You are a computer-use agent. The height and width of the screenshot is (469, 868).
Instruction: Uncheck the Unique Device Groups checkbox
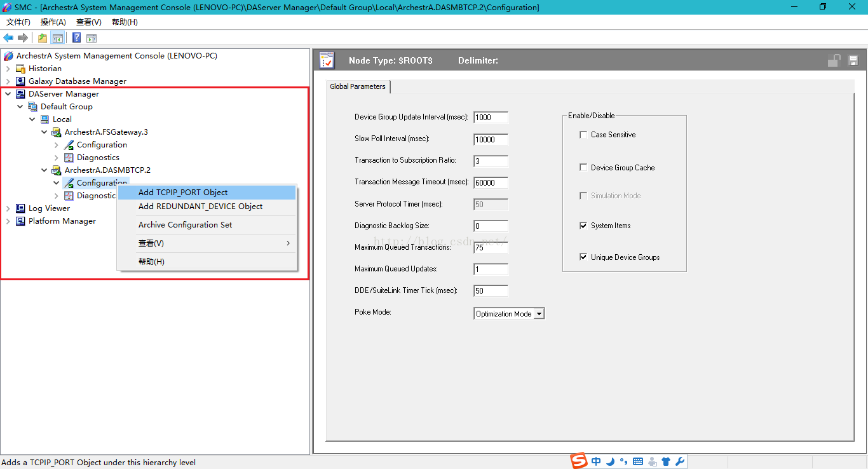(x=583, y=257)
